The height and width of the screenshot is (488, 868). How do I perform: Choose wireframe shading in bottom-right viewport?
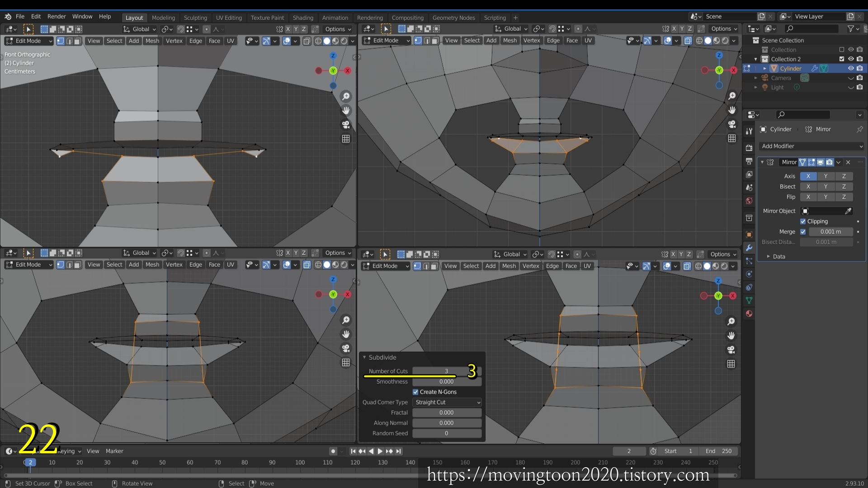click(x=698, y=266)
